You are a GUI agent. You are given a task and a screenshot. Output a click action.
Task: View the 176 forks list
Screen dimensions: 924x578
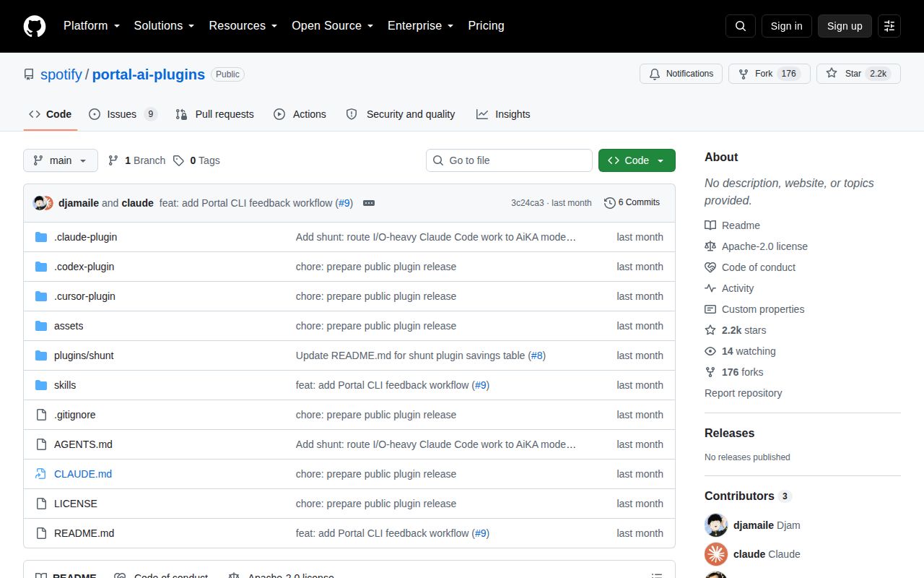734,372
